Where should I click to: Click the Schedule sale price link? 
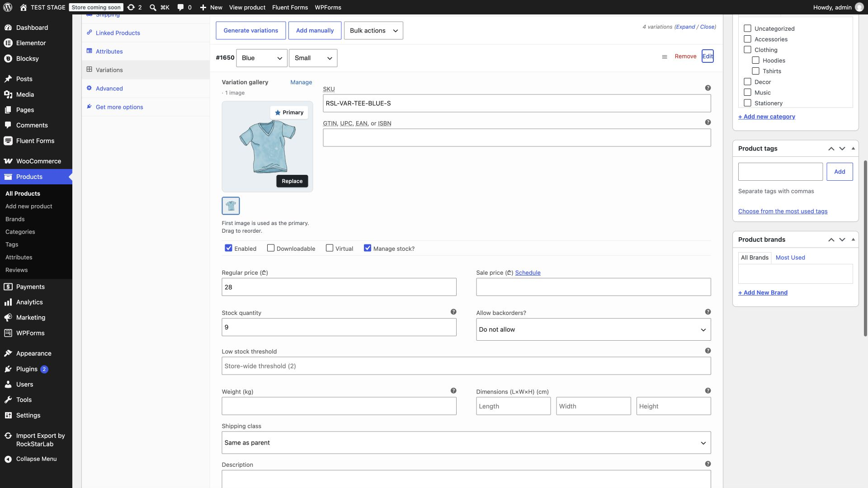528,273
